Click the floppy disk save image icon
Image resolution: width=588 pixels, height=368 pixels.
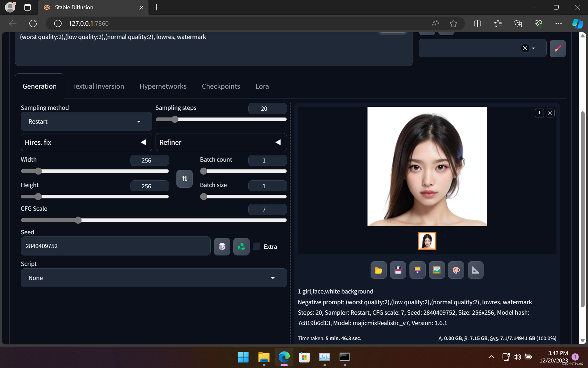click(x=398, y=270)
